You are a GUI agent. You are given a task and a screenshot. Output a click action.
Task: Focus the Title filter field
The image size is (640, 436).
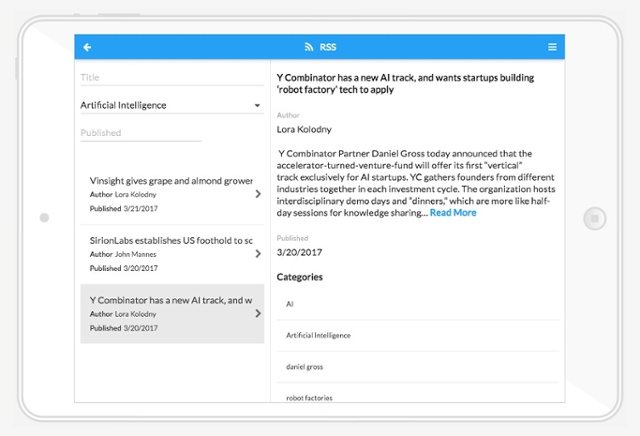[172, 78]
